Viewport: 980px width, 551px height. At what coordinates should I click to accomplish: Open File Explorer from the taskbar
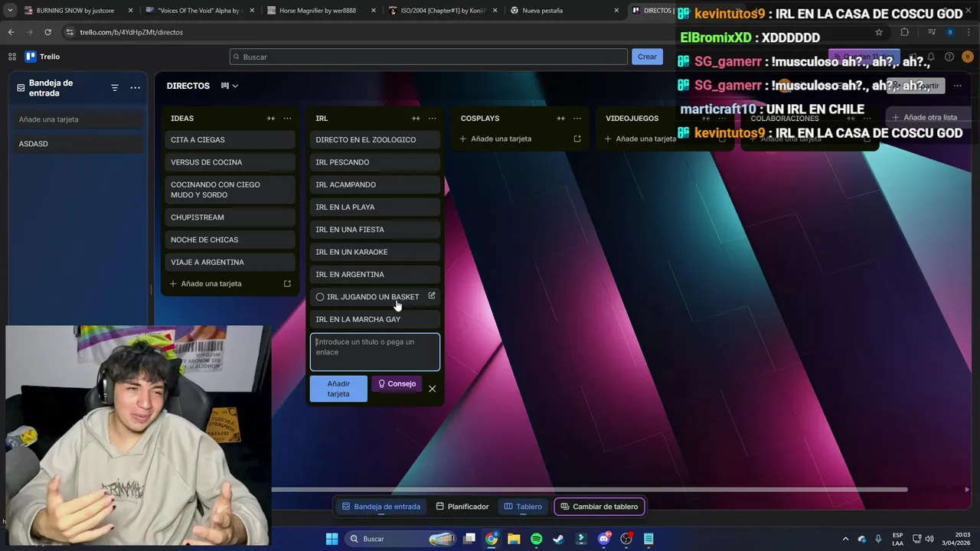pos(514,539)
